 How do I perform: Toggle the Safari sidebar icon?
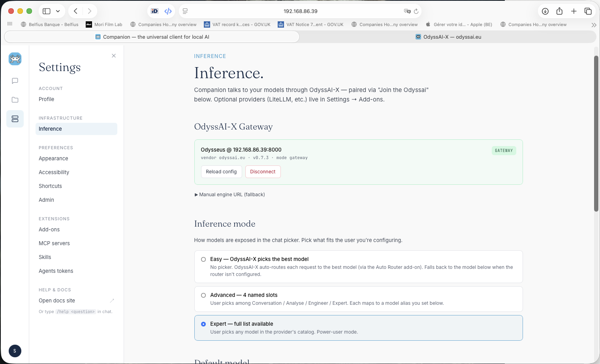(x=47, y=11)
